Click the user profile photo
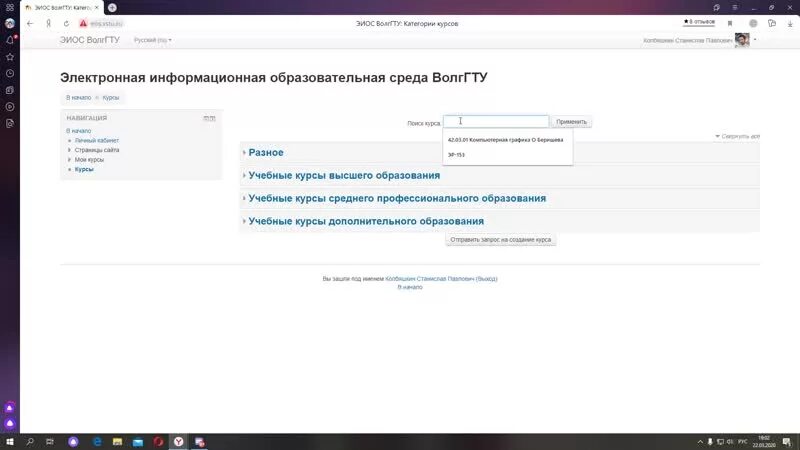This screenshot has height=450, width=800. 742,40
